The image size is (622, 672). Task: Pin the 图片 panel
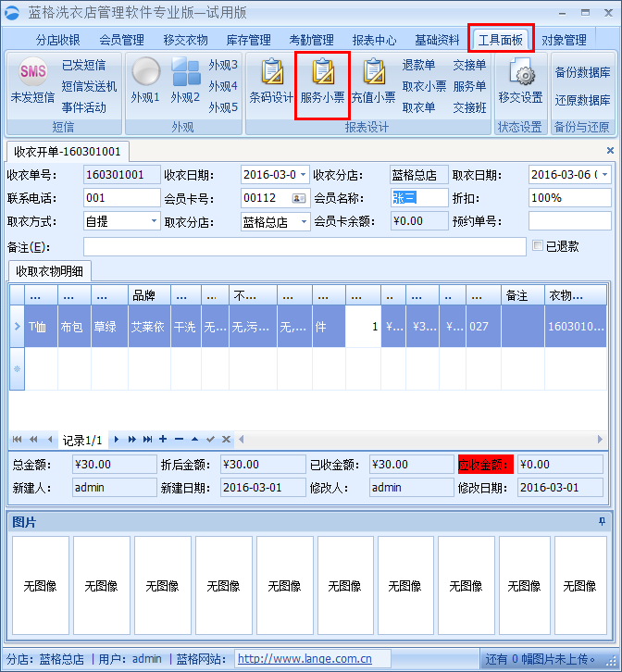pos(602,521)
